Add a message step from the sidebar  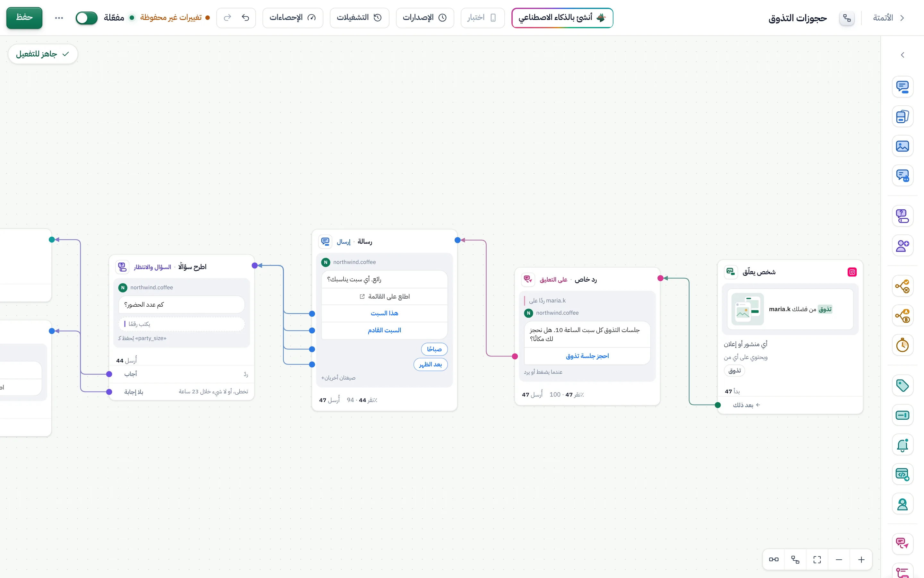click(902, 87)
